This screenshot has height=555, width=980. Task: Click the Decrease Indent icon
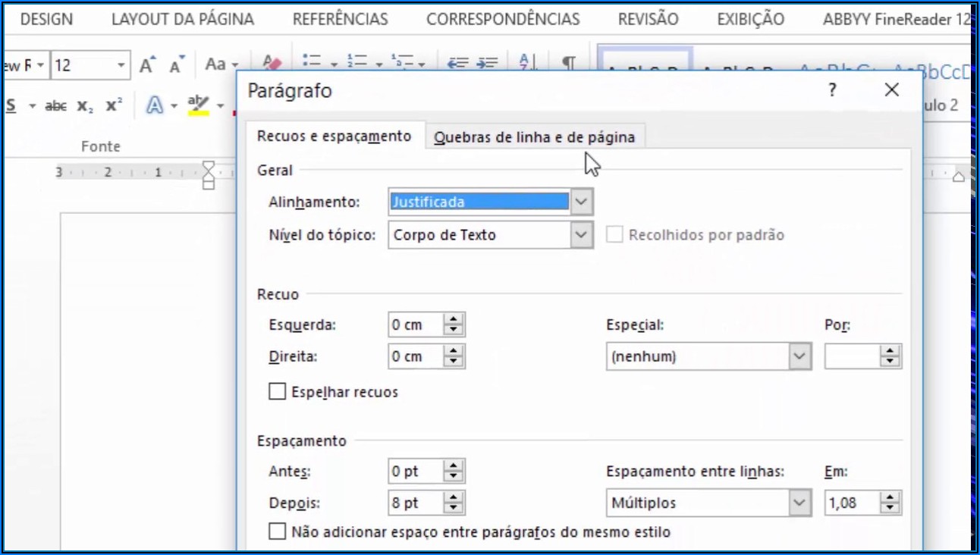457,64
